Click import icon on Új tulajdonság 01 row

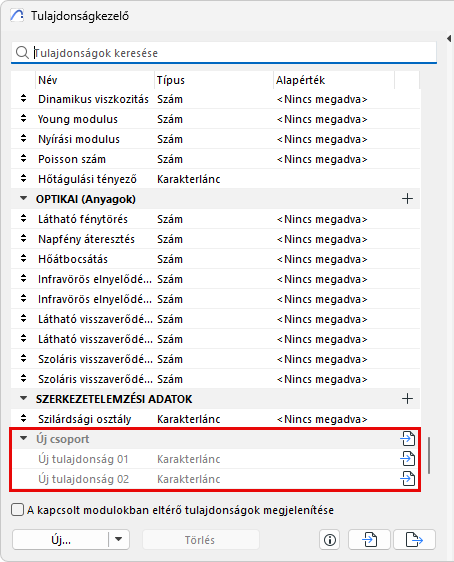[x=407, y=459]
